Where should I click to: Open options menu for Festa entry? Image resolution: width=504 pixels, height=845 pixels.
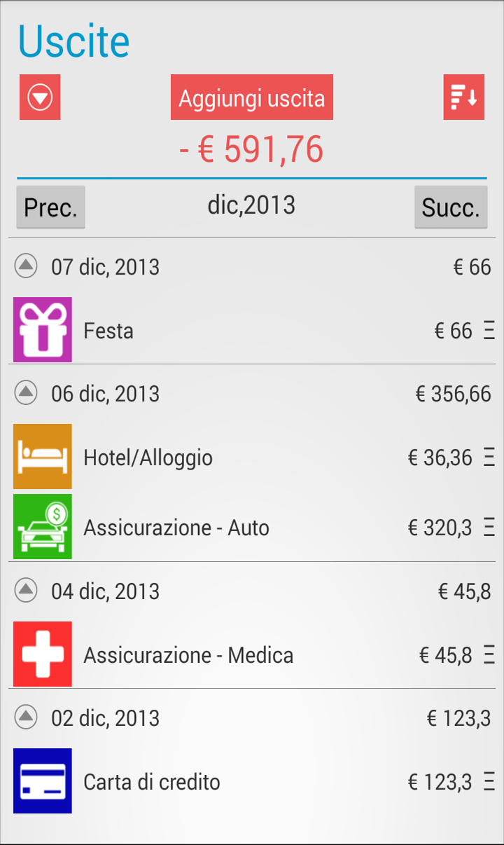[x=489, y=331]
